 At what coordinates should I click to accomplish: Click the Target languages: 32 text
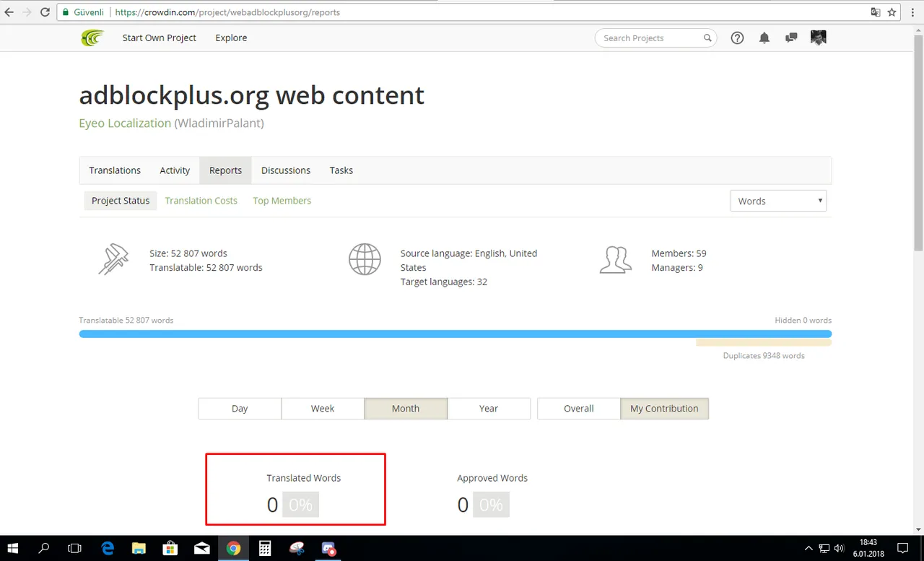click(444, 282)
